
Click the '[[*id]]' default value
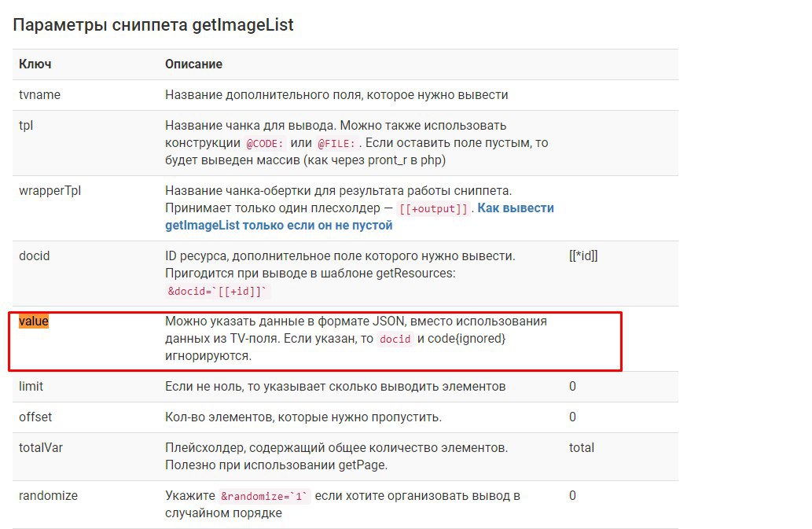[583, 255]
